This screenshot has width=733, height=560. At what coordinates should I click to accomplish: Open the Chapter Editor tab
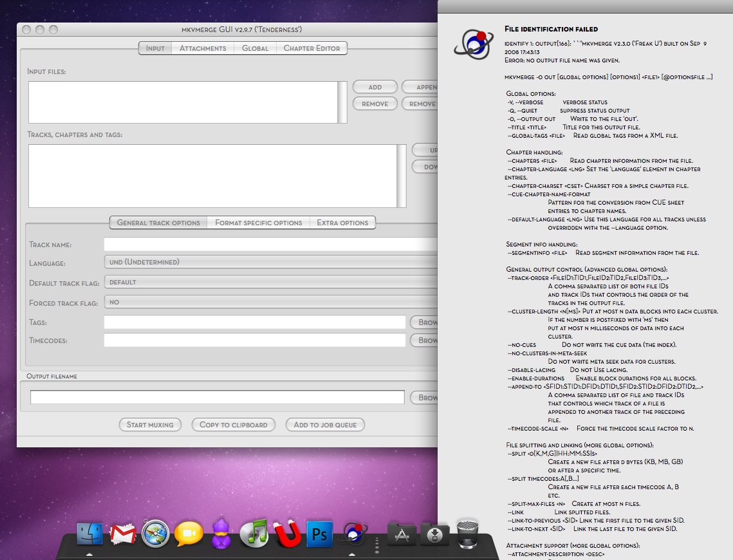[x=312, y=48]
